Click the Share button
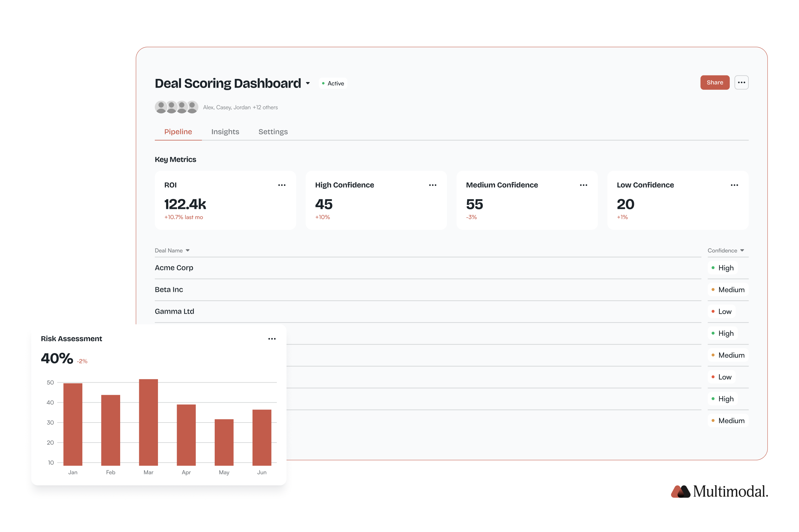This screenshot has width=799, height=532. point(714,82)
